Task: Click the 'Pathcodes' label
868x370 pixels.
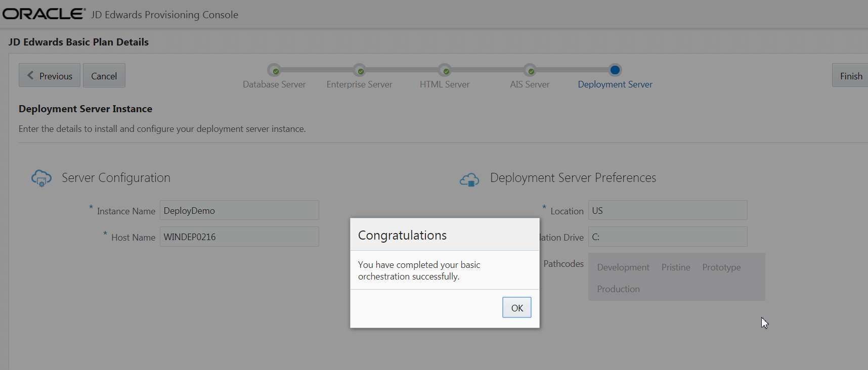Action: pos(563,264)
